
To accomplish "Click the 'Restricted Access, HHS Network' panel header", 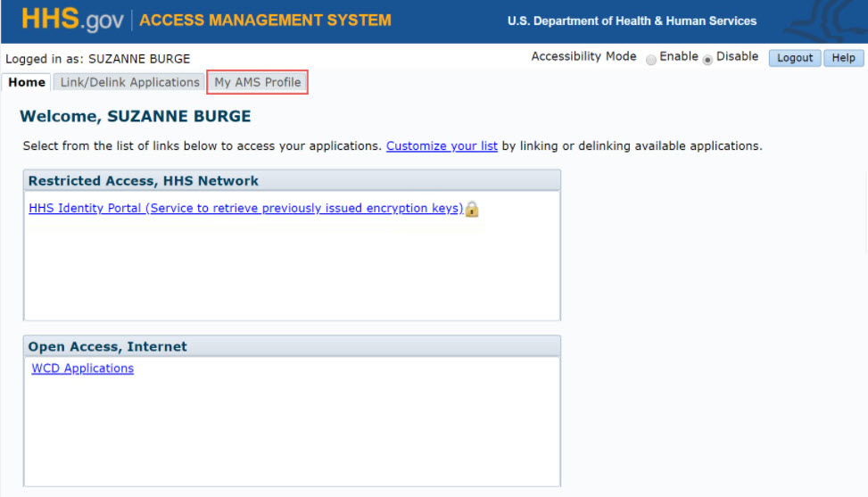I will 144,180.
